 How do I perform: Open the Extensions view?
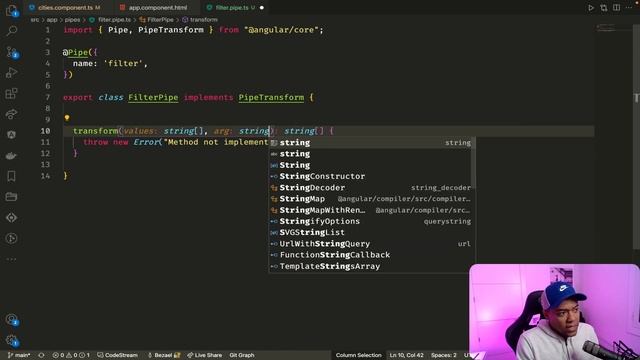click(x=11, y=93)
